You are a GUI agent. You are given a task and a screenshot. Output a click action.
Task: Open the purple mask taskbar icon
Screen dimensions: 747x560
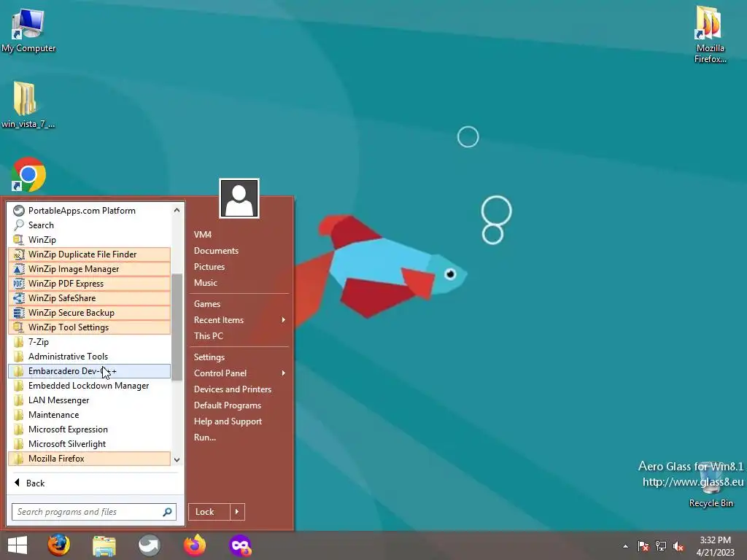[240, 545]
